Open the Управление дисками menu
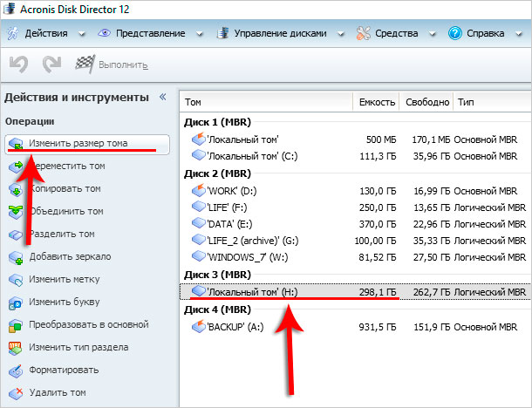The height and width of the screenshot is (408, 532). click(x=280, y=33)
